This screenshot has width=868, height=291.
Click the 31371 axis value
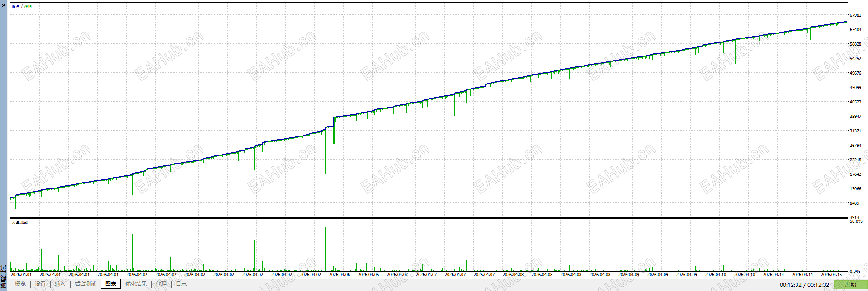click(x=855, y=131)
